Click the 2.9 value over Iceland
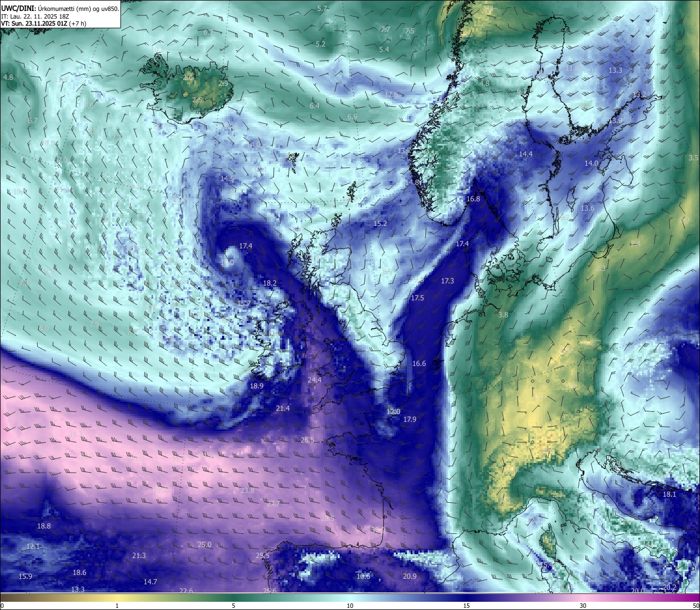Screen dimensions: 700x610 point(223,83)
